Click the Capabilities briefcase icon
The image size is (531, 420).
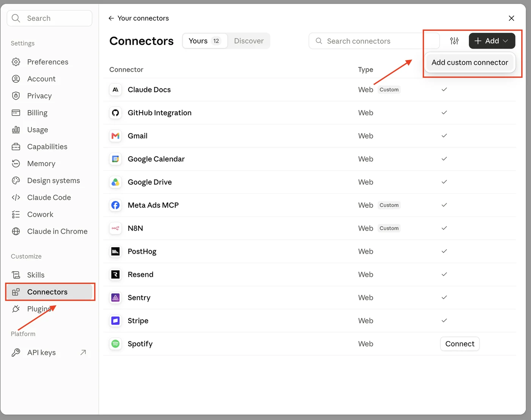16,147
